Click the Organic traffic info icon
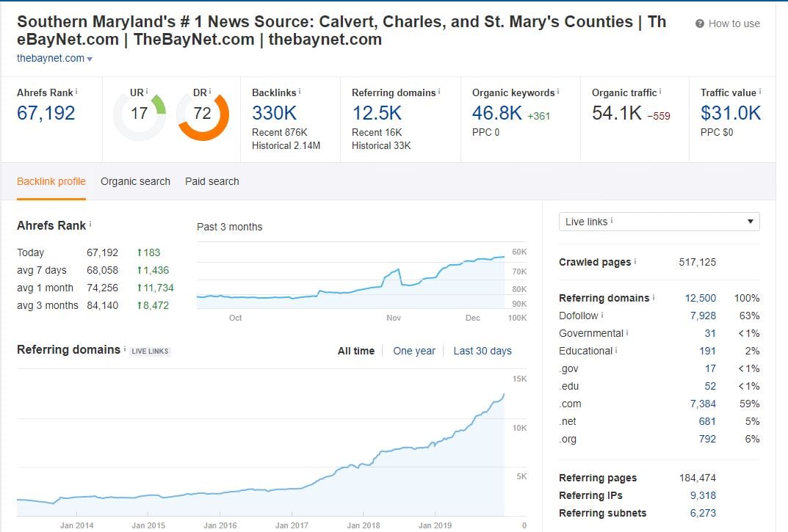788x532 pixels. coord(660,90)
